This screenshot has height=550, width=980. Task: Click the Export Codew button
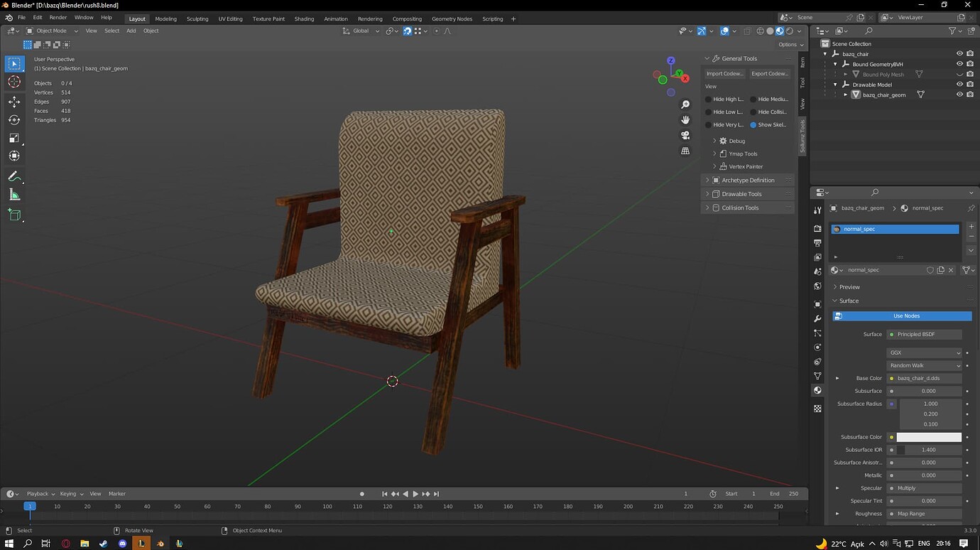770,73
